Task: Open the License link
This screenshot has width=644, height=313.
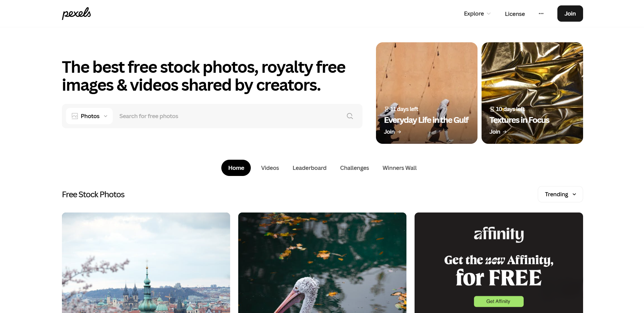Action: pyautogui.click(x=515, y=14)
